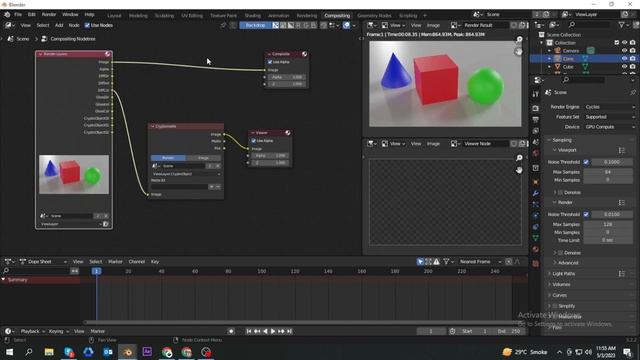Play the animation forward
Image resolution: width=640 pixels, height=360 pixels.
[x=273, y=331]
